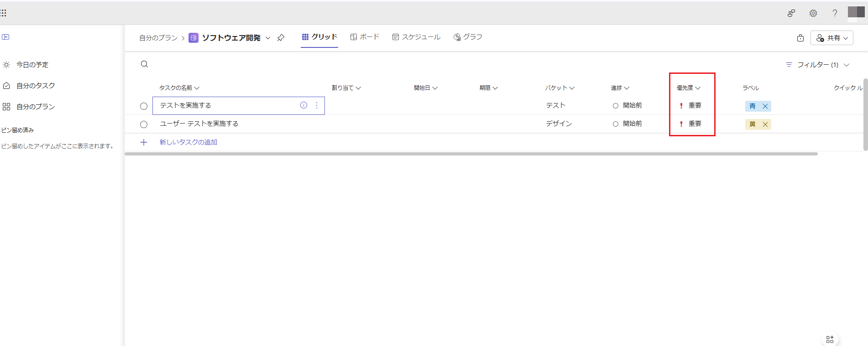Open details info icon for テストを実施する

click(303, 105)
